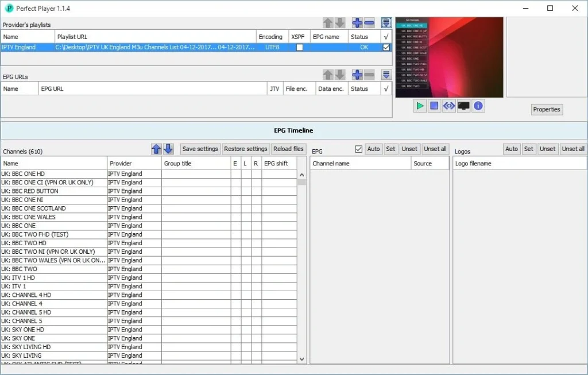
Task: Show info with blue information icon
Action: point(478,106)
